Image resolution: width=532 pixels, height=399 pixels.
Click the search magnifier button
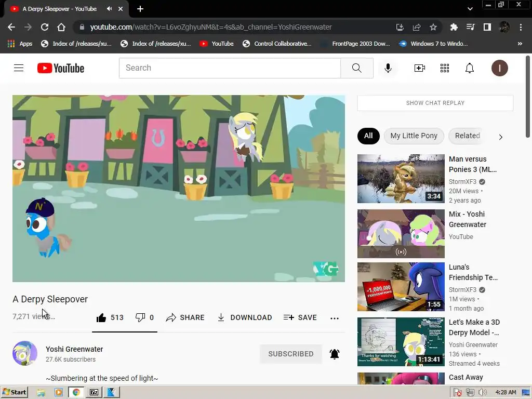[356, 68]
